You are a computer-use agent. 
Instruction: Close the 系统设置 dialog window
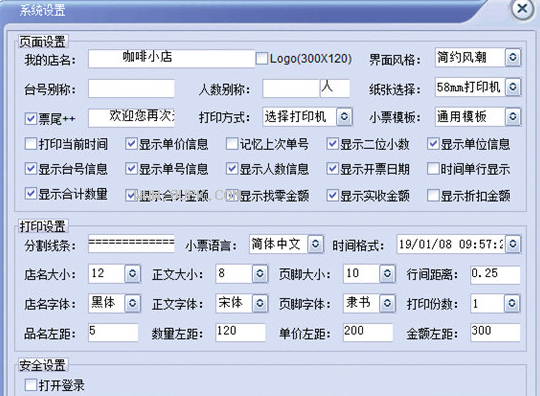click(x=522, y=9)
